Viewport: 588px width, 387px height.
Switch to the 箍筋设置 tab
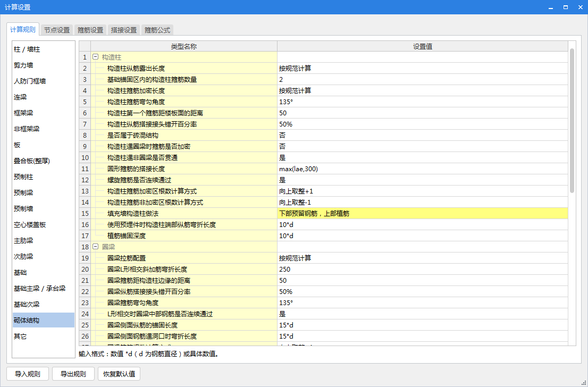(90, 30)
